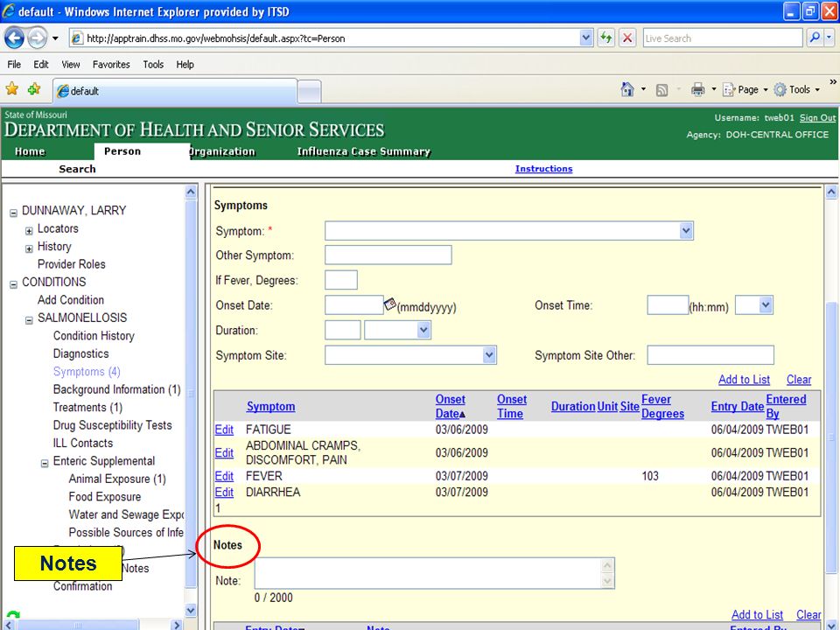Click the browser Back arrow button

[15, 38]
